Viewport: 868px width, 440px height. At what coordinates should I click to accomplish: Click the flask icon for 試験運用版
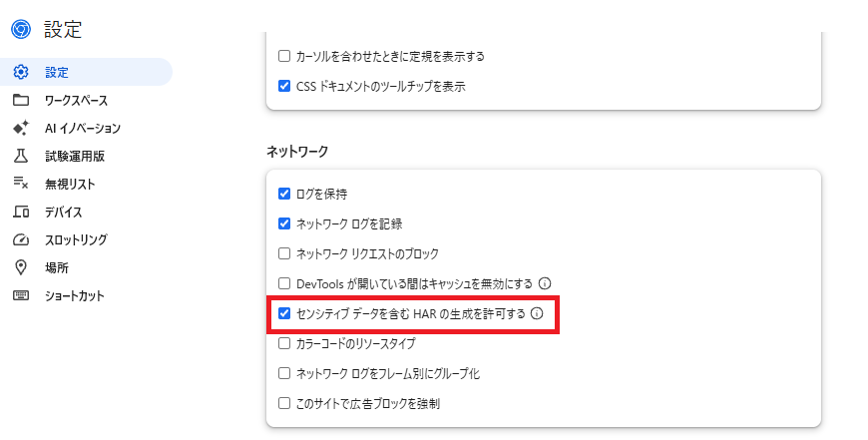click(x=21, y=156)
